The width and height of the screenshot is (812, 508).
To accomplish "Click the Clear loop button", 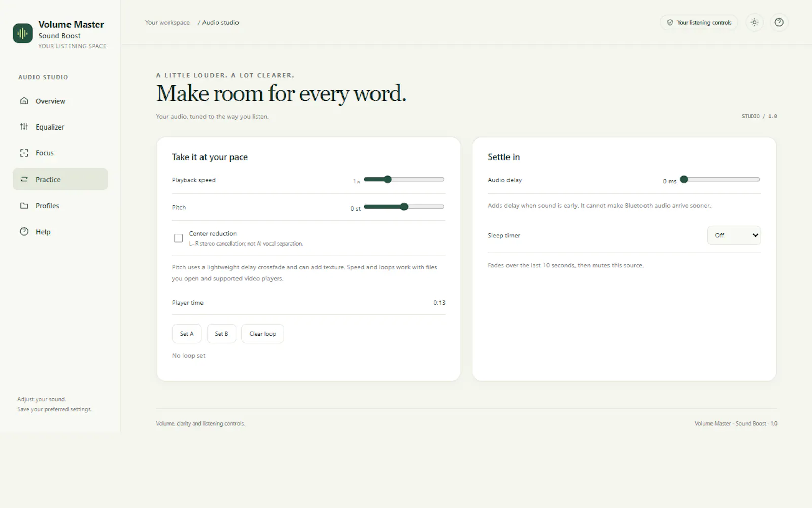I will pyautogui.click(x=262, y=334).
